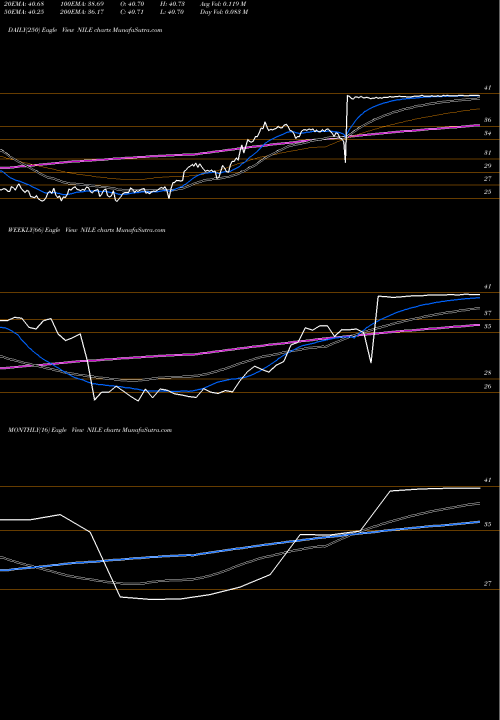This screenshot has height=720, width=500.
Task: Click the 37 price label on weekly chart
Action: (x=488, y=313)
